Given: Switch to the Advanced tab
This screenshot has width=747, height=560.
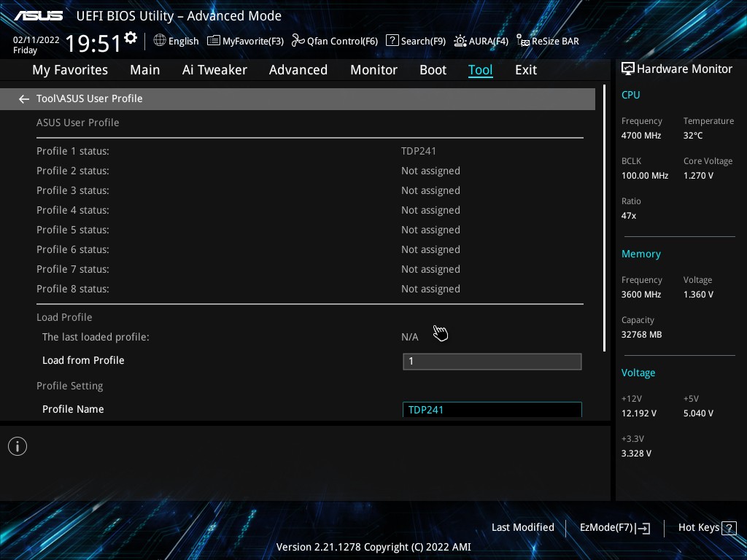Looking at the screenshot, I should point(298,70).
